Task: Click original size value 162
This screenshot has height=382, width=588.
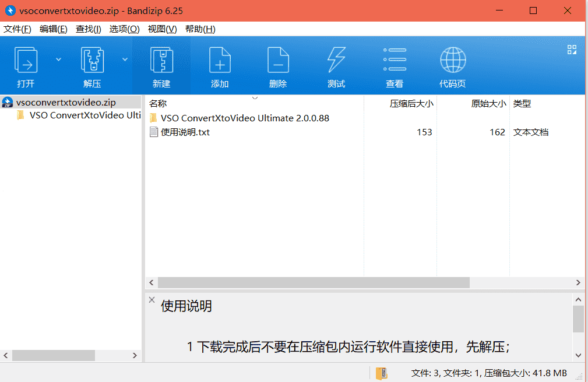Action: 497,132
